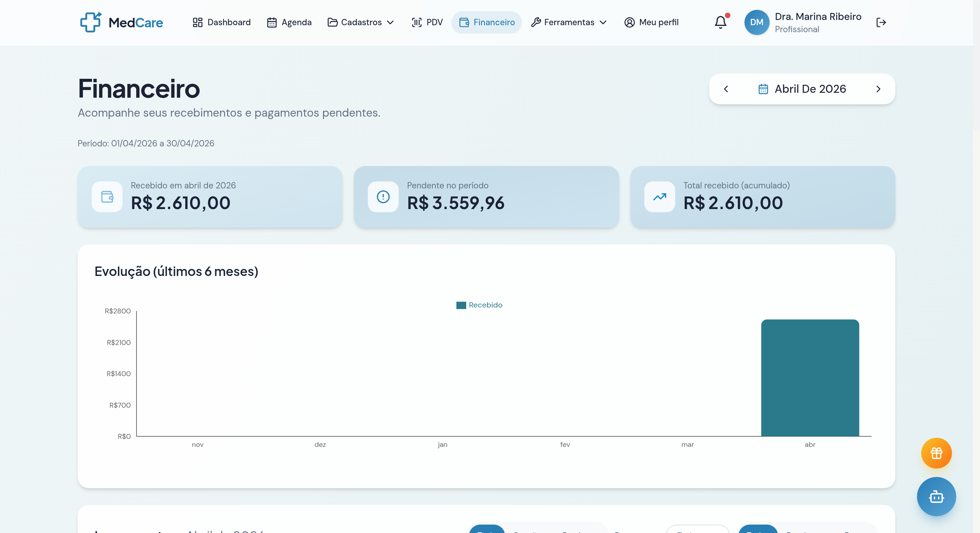Screen dimensions: 980x533
Task: Expand the Cadastros dropdown
Action: point(360,22)
